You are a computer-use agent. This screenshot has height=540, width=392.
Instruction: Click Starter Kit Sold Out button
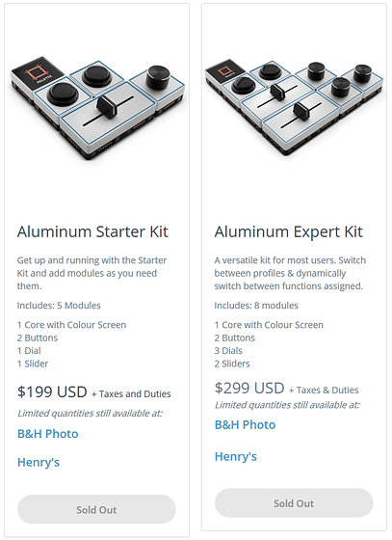96,509
